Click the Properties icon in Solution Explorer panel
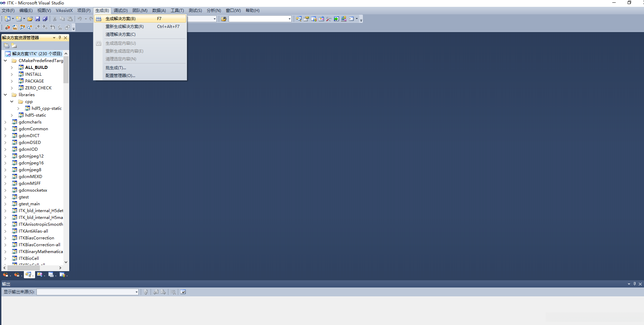Screen dimensions: 644x325 click(x=6, y=45)
